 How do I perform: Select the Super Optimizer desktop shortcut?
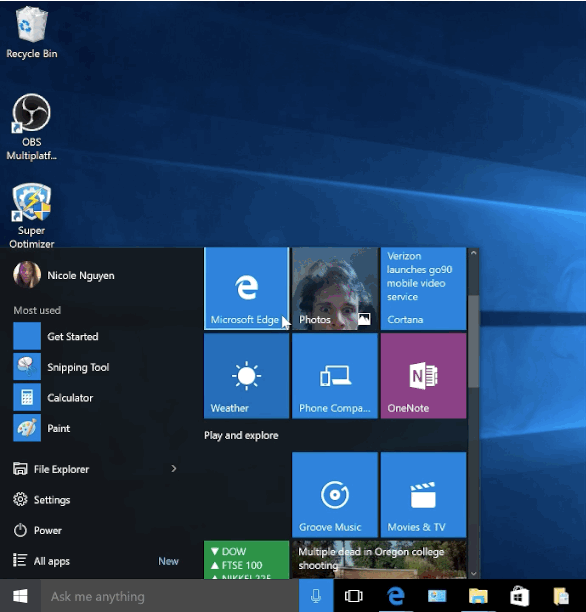pos(32,215)
